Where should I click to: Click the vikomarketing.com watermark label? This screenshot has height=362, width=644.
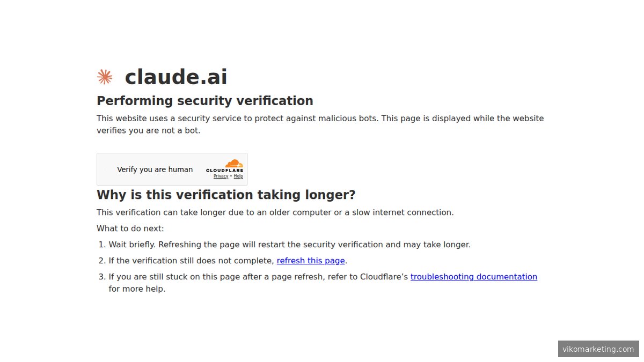tap(598, 349)
